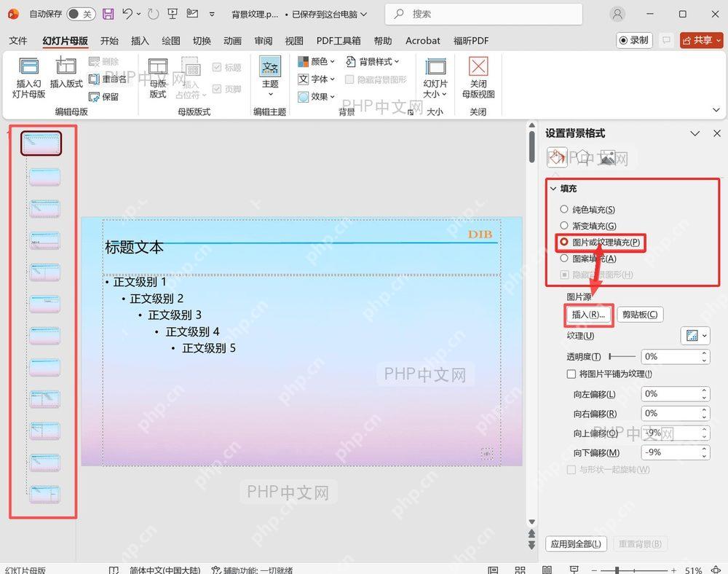The image size is (728, 574).
Task: Click 保留 preserve master icon
Action: point(94,97)
